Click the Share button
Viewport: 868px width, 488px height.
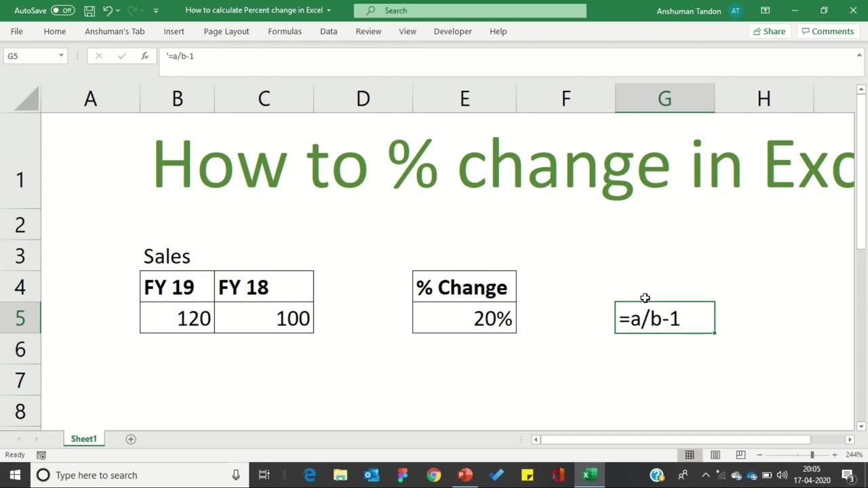769,31
